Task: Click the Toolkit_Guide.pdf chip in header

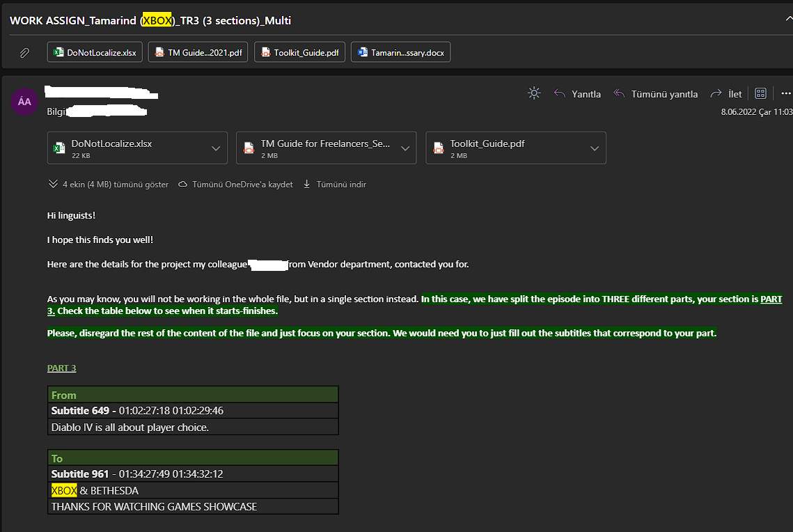Action: pyautogui.click(x=299, y=52)
